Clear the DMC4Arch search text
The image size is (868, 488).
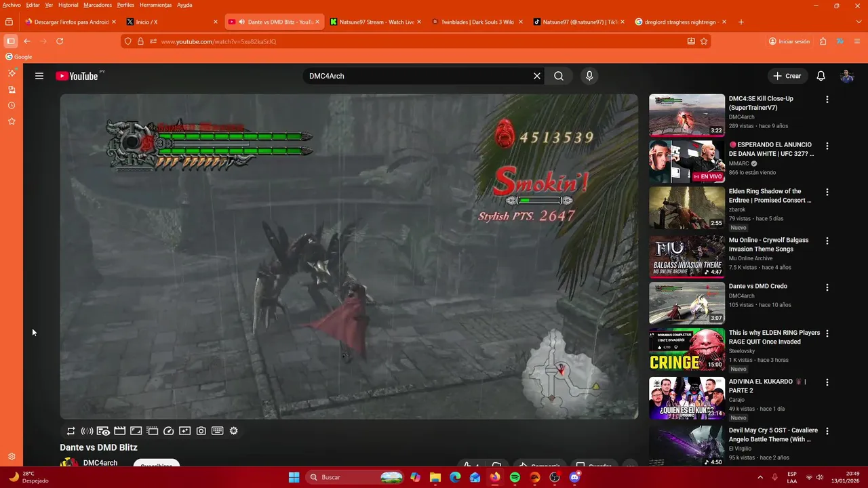[537, 76]
